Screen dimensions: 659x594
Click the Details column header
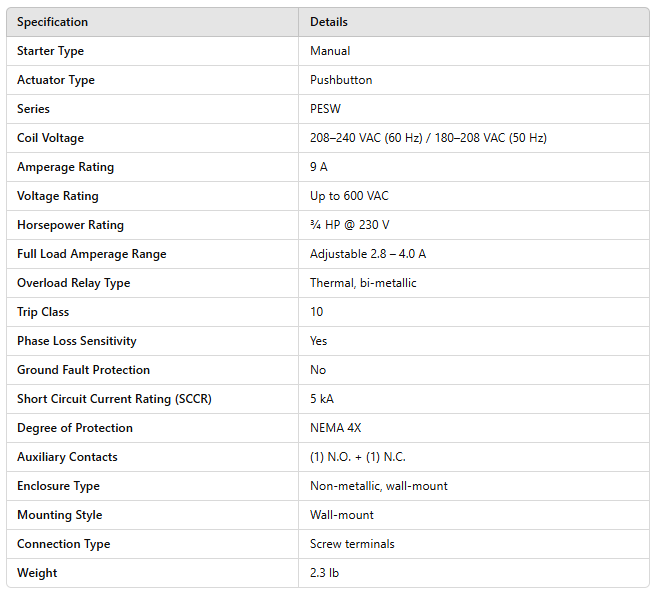[329, 22]
